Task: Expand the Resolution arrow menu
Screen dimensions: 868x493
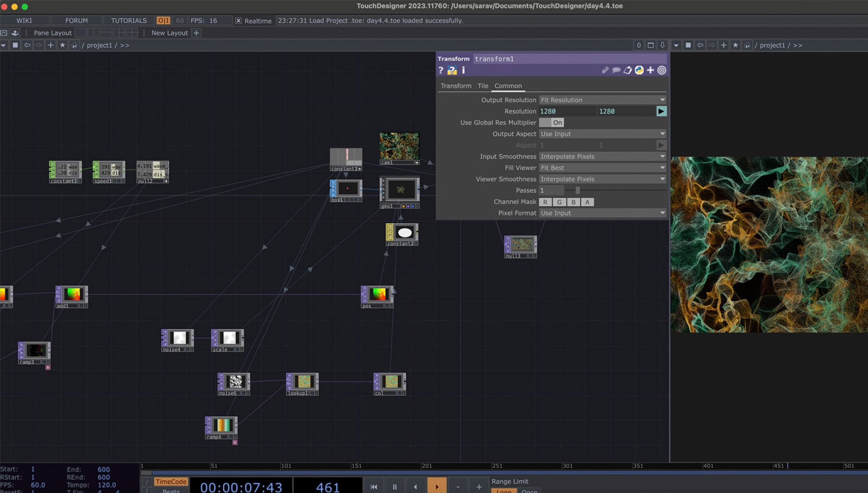Action: click(661, 111)
